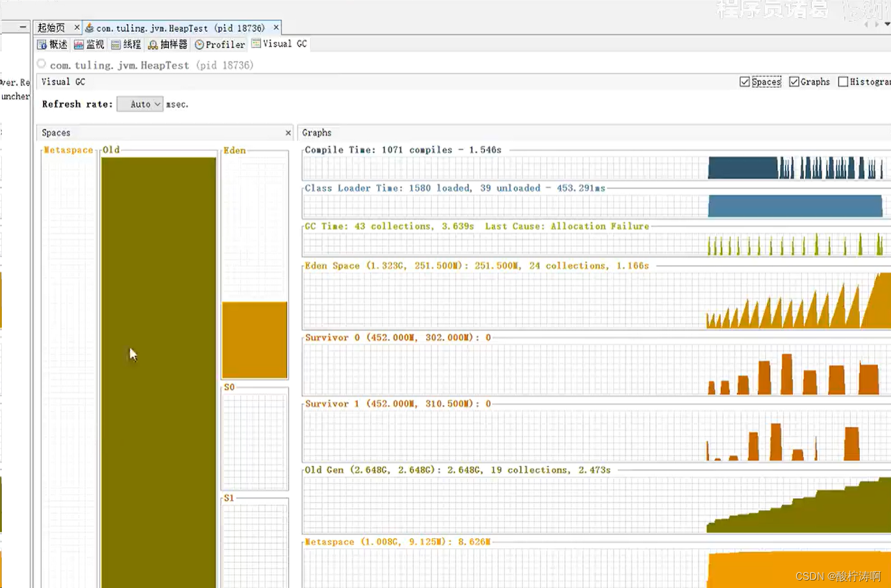The image size is (891, 588).
Task: Open the Profiler sub-tab
Action: [x=219, y=44]
